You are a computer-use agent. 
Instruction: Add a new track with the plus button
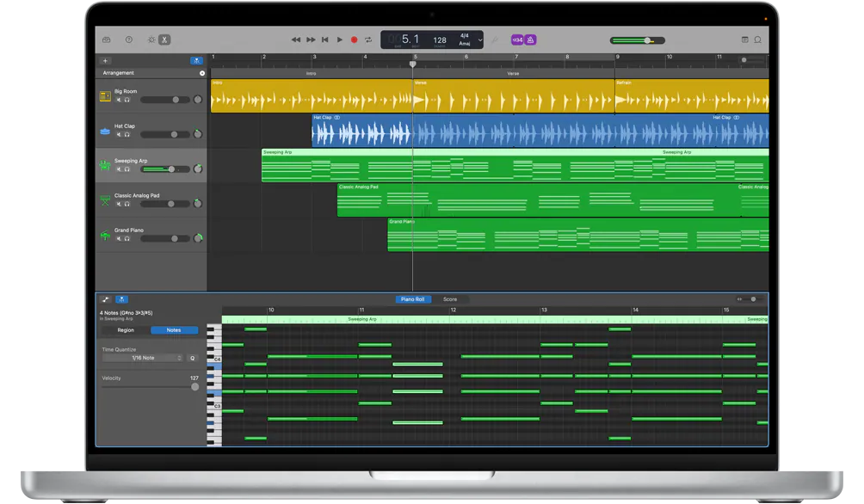coord(105,60)
